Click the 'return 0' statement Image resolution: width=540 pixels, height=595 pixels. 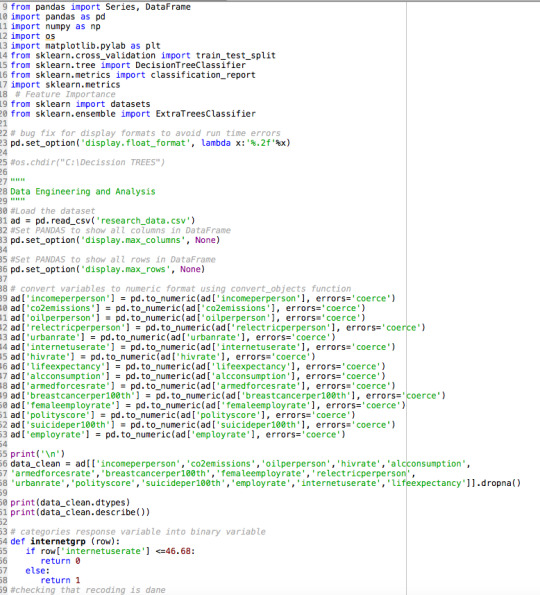pos(60,561)
